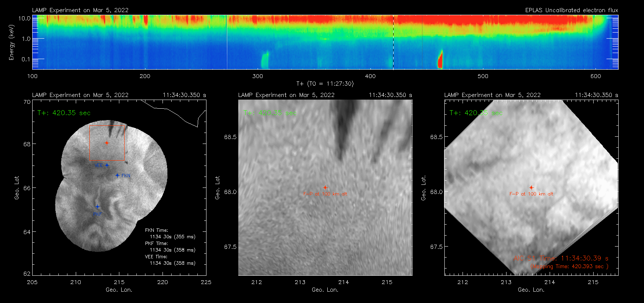Click the spectrogram title LAMP Experiment on Mar 5, 2022
Screen dimensions: 644x303
pyautogui.click(x=80, y=10)
